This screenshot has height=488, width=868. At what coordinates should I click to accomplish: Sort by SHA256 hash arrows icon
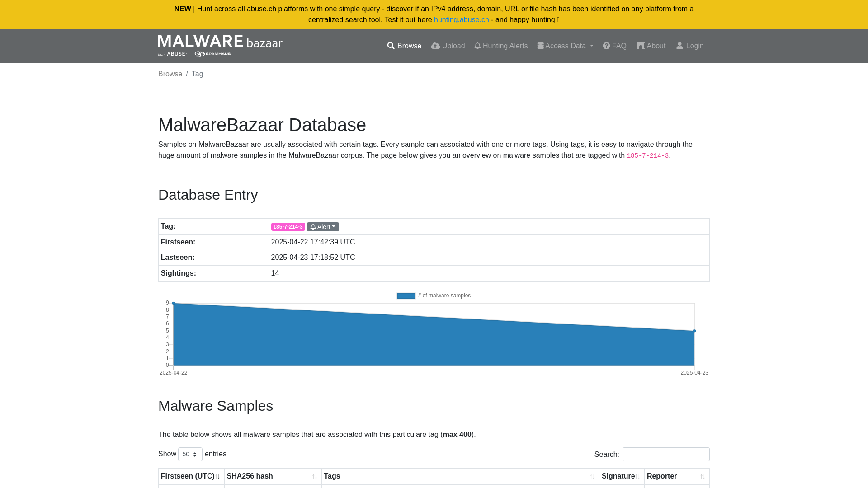pos(315,477)
